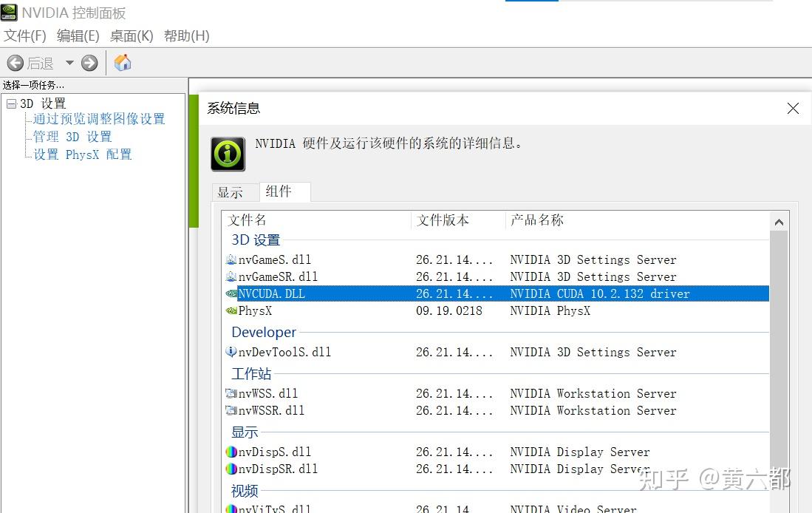Open the 帮助(H) menu
The image size is (812, 513).
click(186, 35)
